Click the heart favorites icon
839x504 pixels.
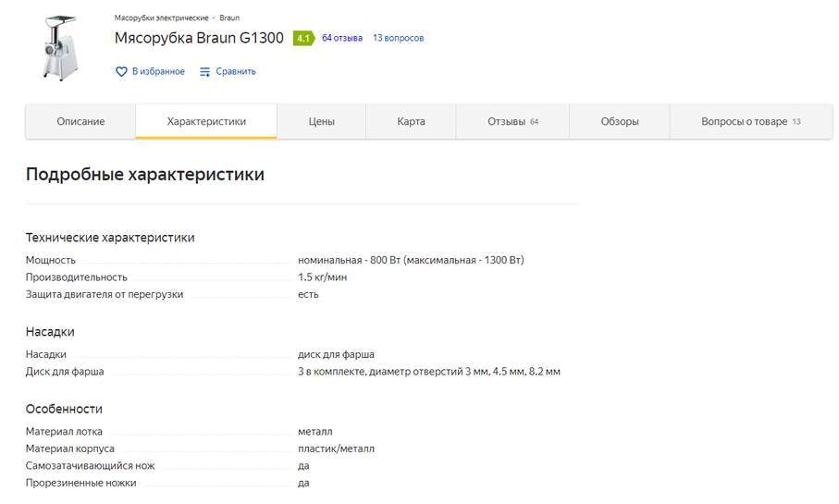click(121, 71)
